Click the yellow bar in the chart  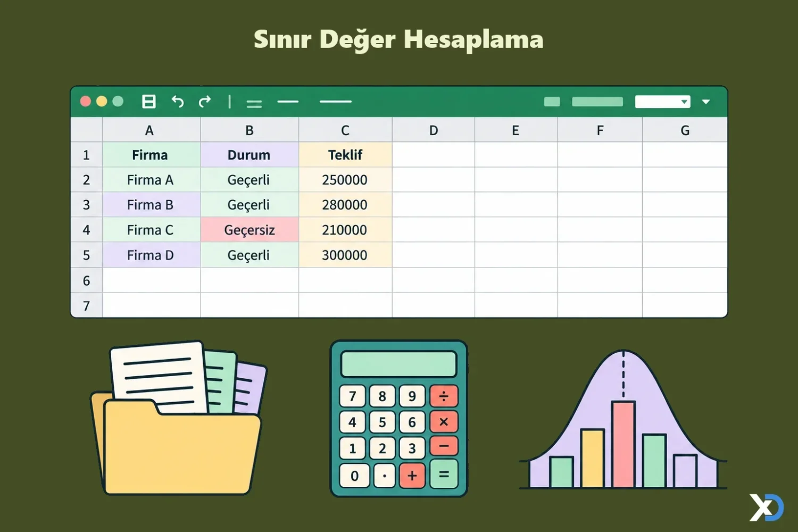(x=592, y=458)
